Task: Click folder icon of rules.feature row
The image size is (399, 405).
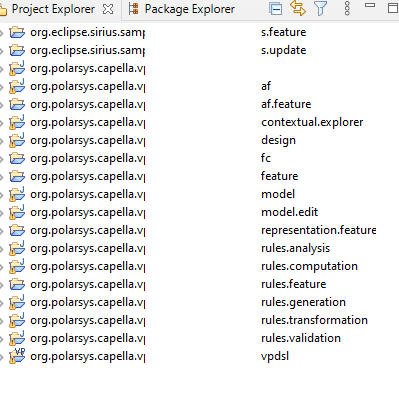Action: tap(17, 284)
